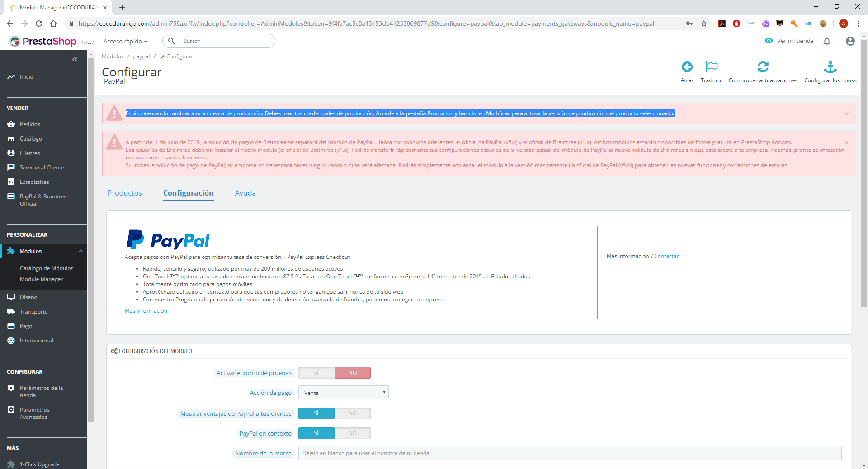This screenshot has height=469, width=868.
Task: Open Catálogo de Módulos submenu item
Action: pyautogui.click(x=47, y=268)
